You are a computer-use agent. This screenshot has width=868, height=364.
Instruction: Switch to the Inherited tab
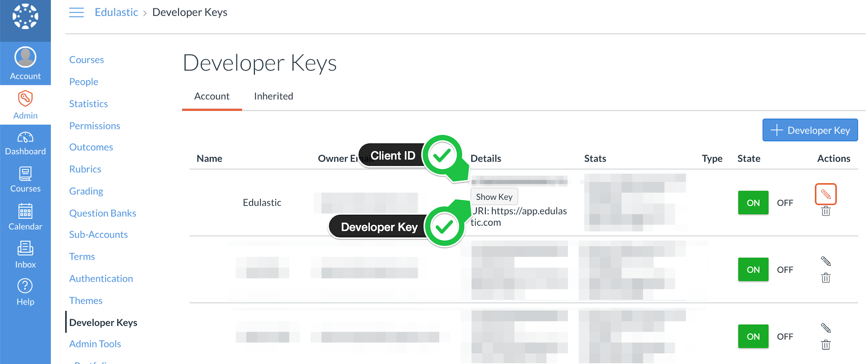273,96
